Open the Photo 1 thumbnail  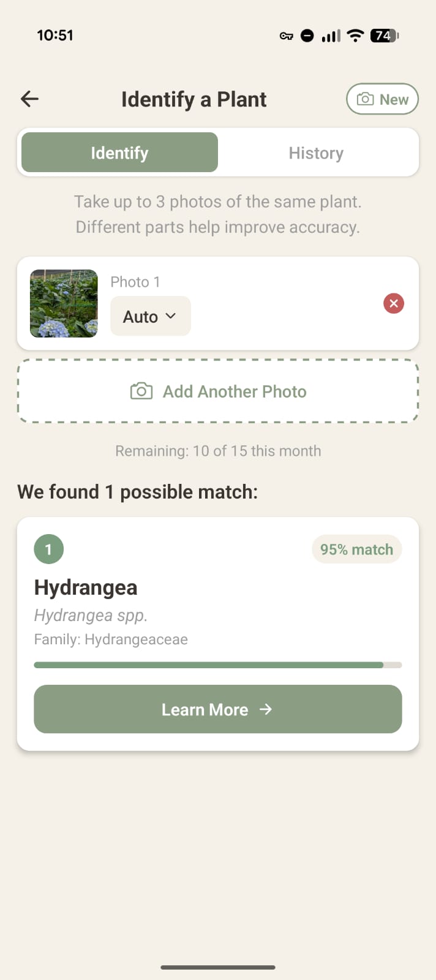tap(64, 303)
